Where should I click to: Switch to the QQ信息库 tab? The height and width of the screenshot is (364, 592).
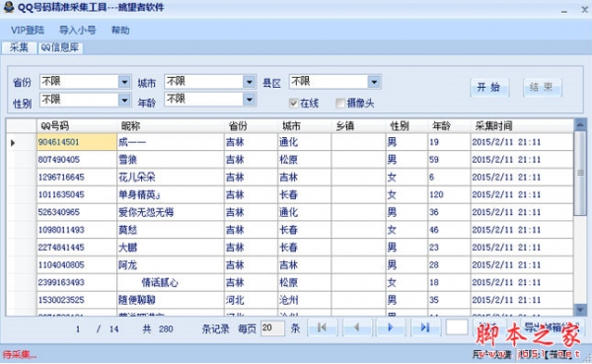point(60,47)
